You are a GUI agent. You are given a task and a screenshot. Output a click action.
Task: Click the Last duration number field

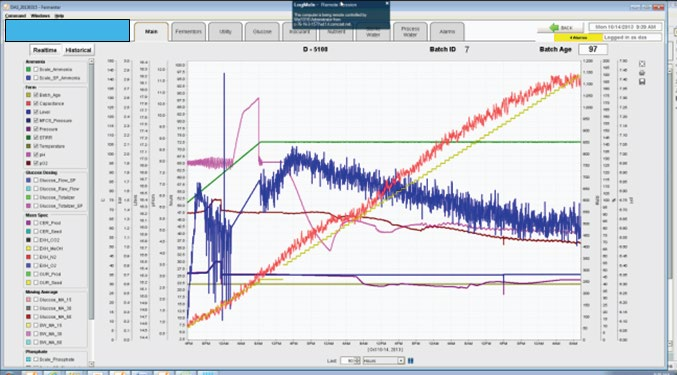pos(348,361)
